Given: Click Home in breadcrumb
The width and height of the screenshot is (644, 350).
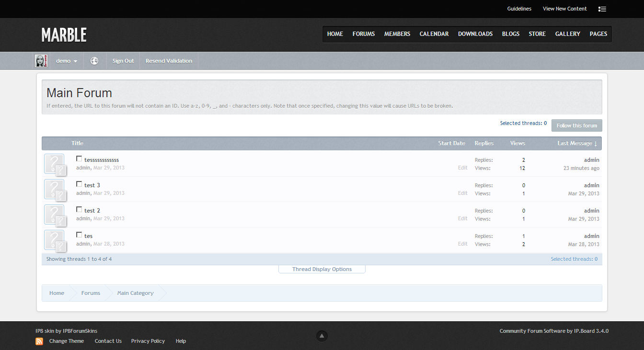Looking at the screenshot, I should click(x=57, y=293).
